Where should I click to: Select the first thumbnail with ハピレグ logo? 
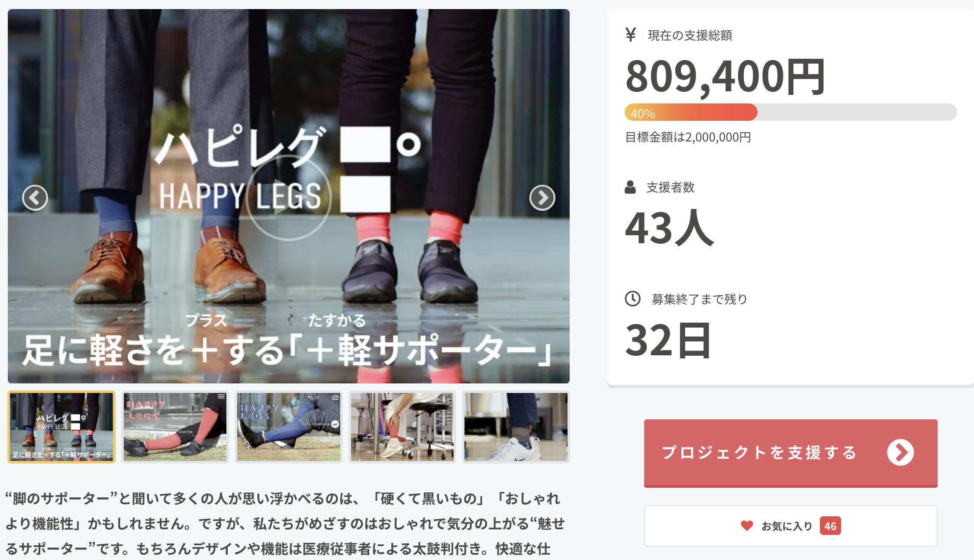pos(61,427)
